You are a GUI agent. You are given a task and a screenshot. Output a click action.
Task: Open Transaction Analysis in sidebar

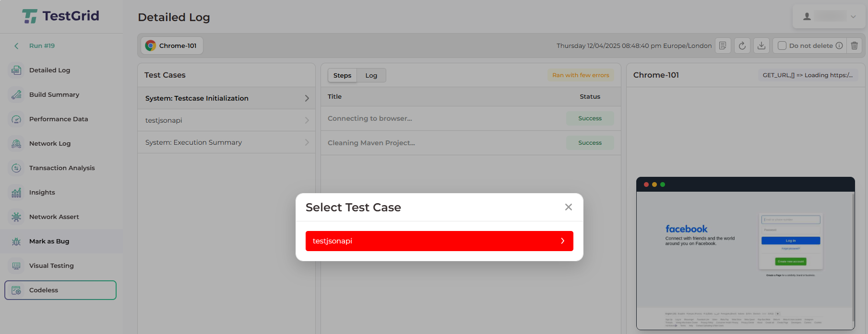tap(61, 168)
